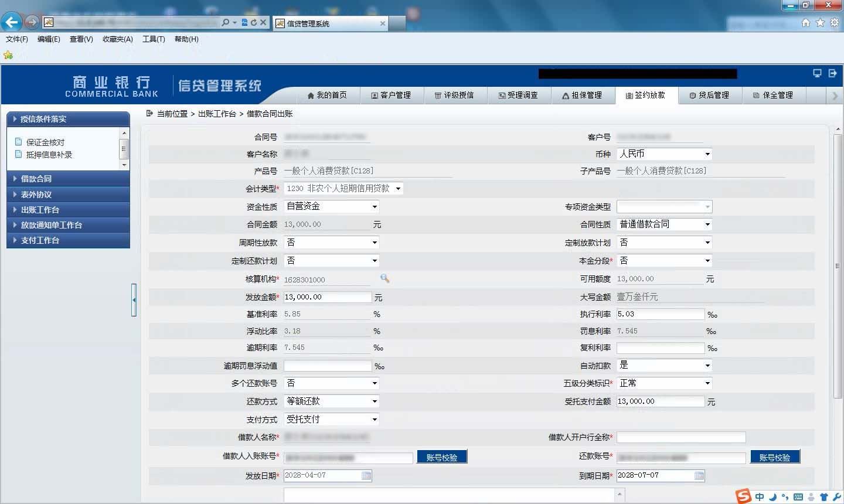Open the 工具(T) menu
The height and width of the screenshot is (504, 844).
pos(154,39)
